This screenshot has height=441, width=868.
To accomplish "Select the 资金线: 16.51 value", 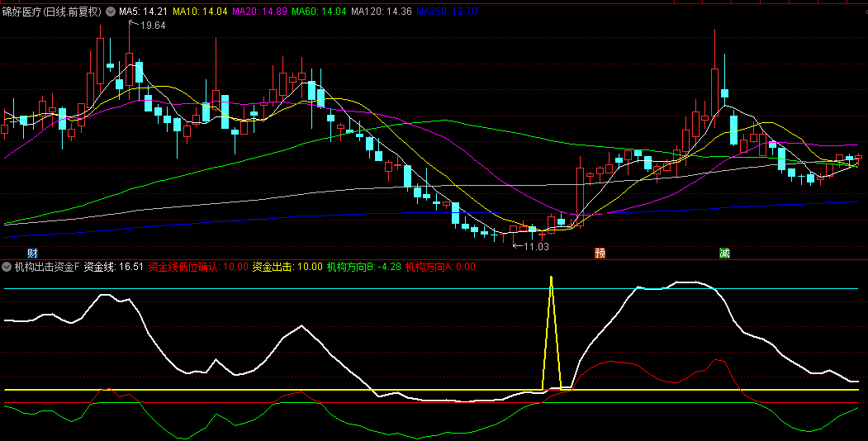I will click(113, 267).
